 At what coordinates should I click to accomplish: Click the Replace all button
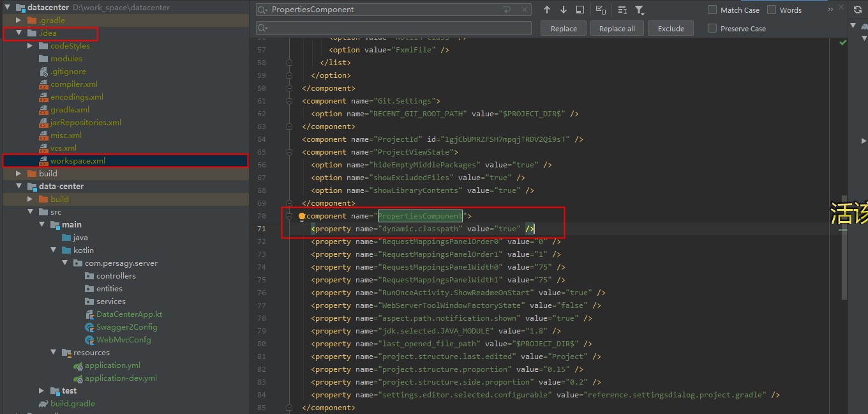coord(617,29)
